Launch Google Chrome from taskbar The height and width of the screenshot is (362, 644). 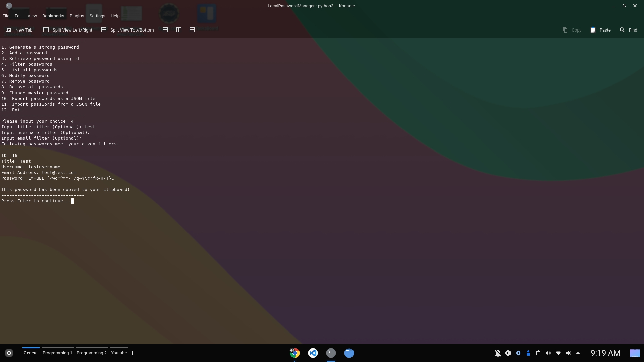tap(295, 353)
